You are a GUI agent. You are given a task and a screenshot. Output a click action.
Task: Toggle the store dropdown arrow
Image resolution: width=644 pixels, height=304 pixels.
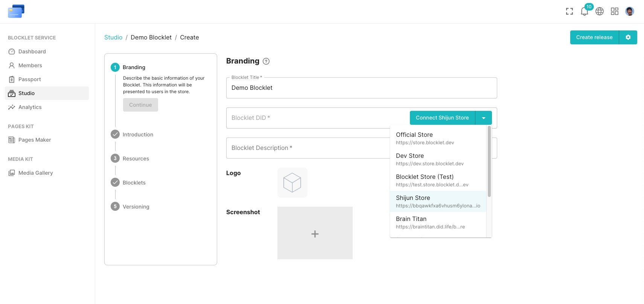pyautogui.click(x=484, y=118)
